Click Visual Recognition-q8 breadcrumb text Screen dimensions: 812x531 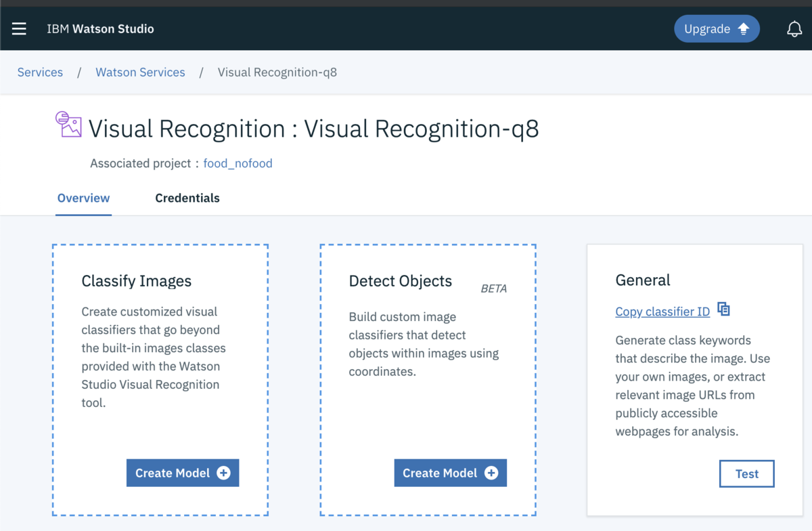(277, 72)
